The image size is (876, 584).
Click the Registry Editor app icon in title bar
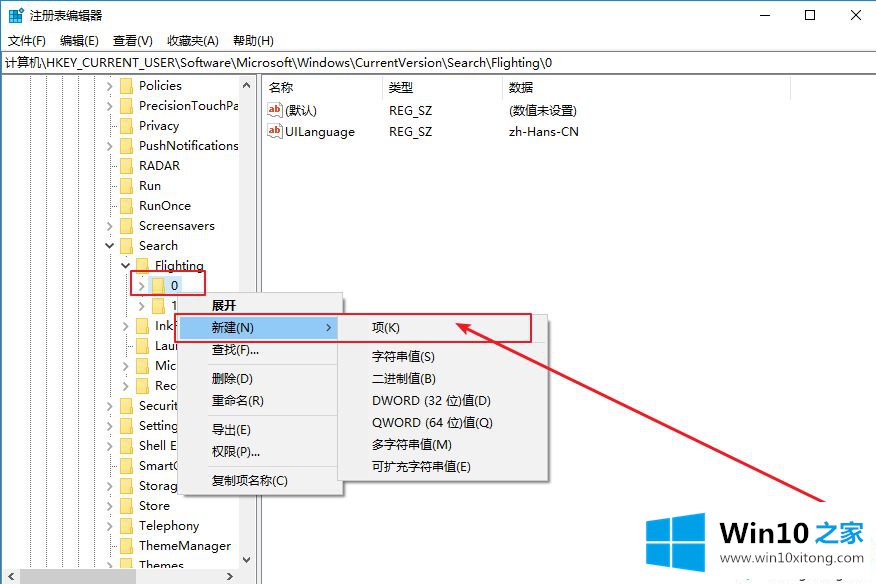[x=16, y=15]
